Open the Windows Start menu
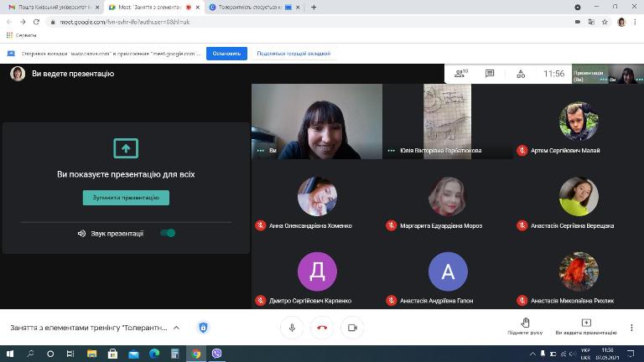 (10, 354)
